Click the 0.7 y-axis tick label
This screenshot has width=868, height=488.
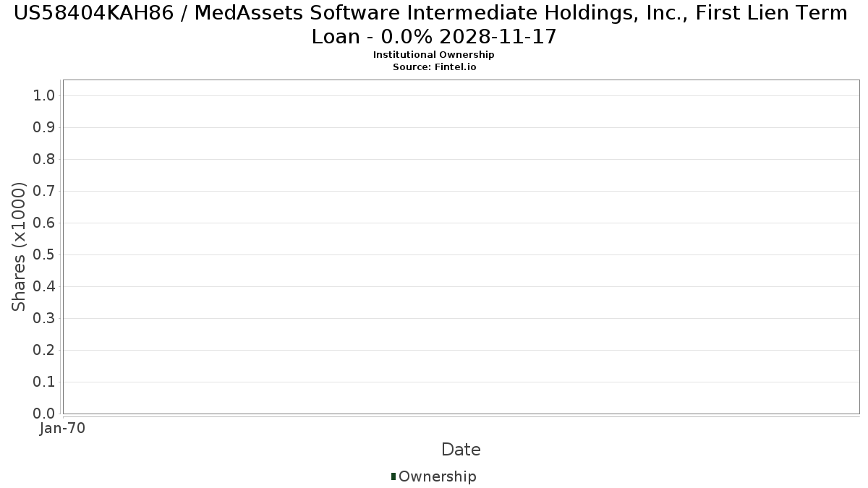tap(45, 192)
